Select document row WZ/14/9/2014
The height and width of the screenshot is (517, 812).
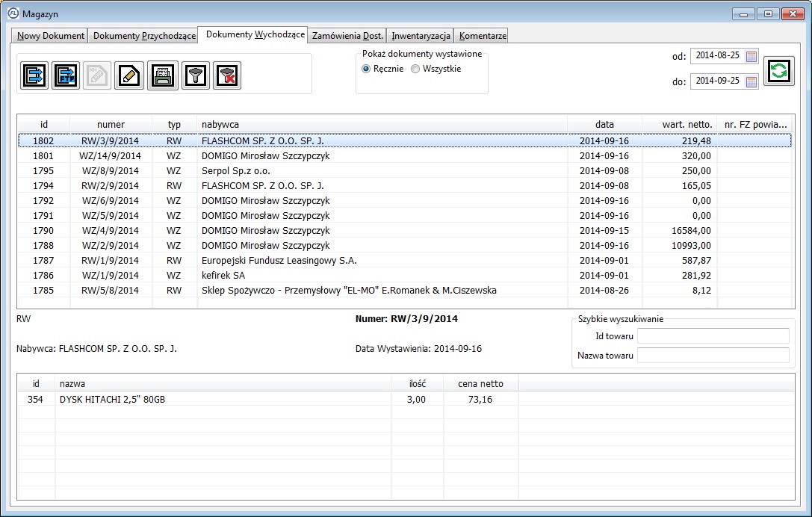tap(404, 156)
